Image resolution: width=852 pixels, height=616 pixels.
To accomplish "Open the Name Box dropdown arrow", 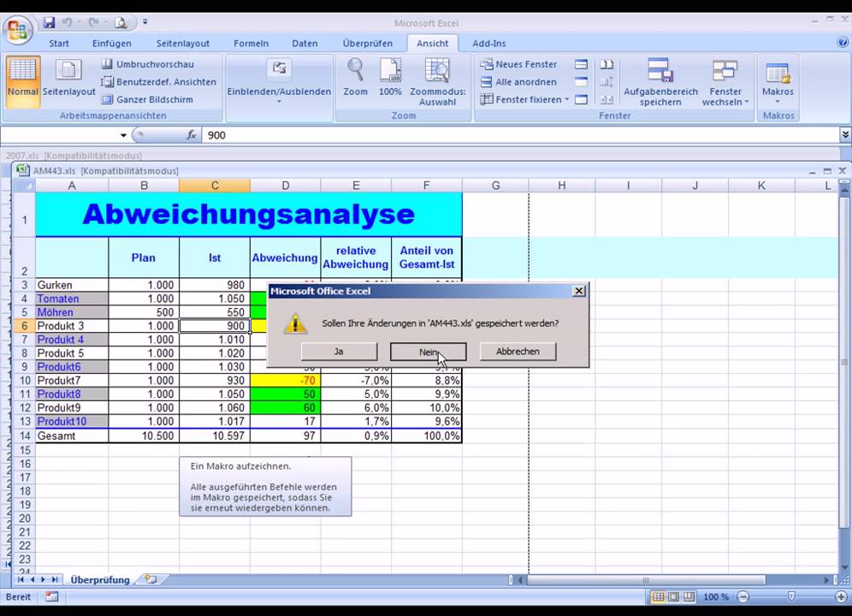I will click(x=123, y=135).
